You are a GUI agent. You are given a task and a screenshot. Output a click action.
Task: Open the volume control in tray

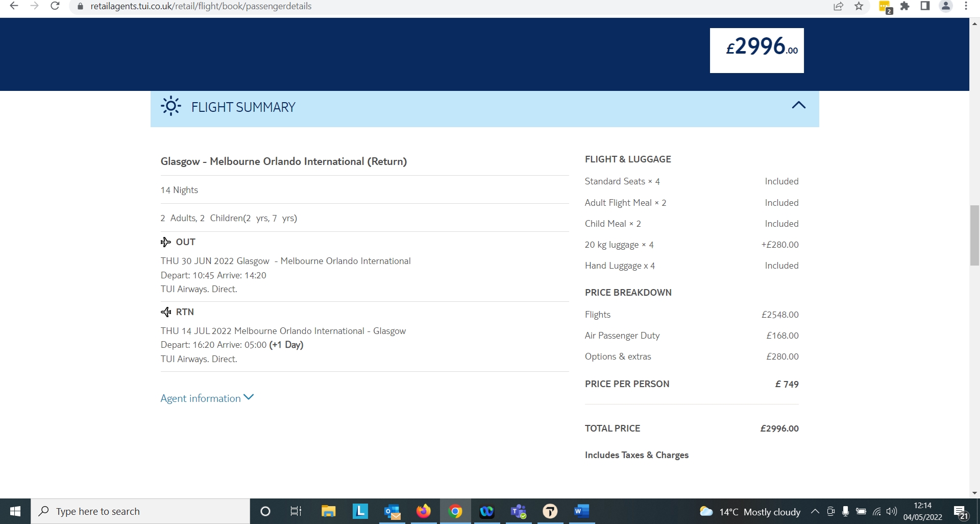click(892, 511)
